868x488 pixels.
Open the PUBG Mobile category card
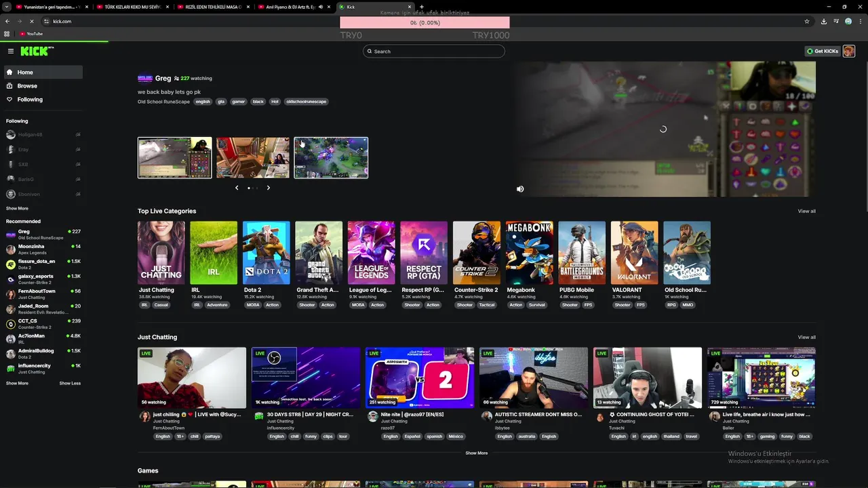click(x=582, y=253)
